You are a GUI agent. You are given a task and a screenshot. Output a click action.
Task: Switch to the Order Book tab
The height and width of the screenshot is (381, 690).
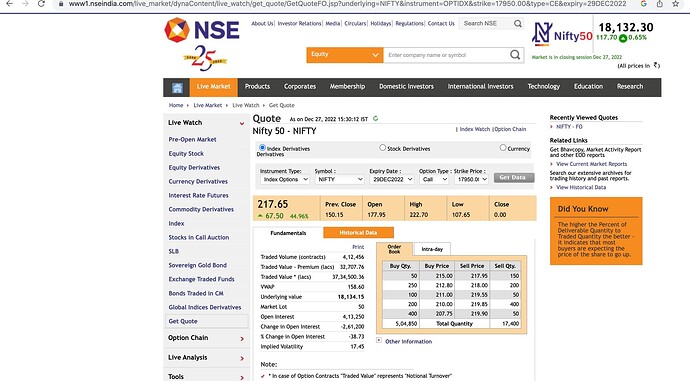tap(394, 249)
